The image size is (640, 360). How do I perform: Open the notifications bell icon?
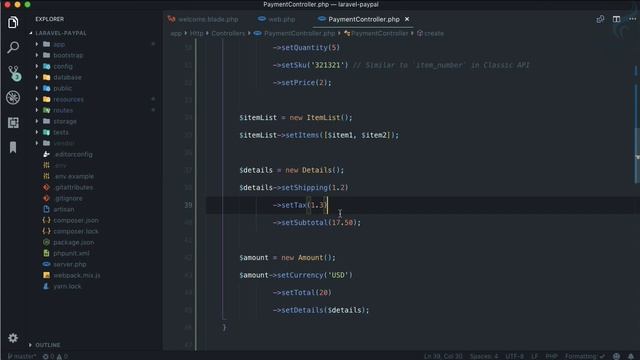click(631, 356)
